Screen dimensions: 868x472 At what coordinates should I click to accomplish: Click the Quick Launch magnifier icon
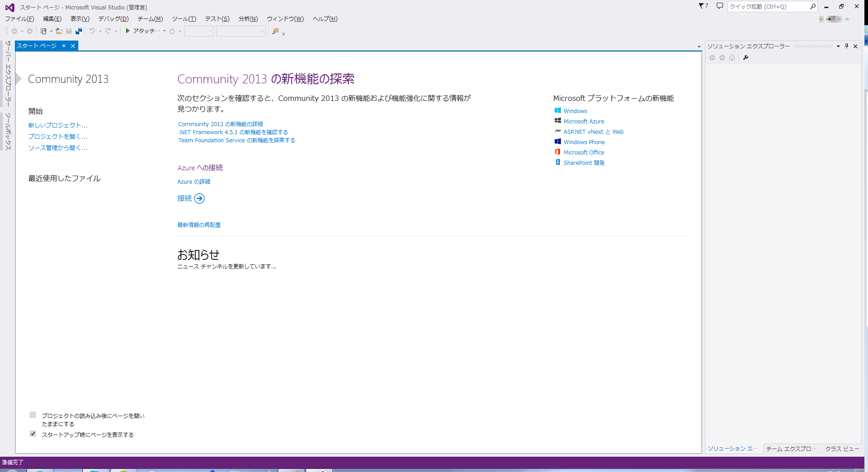(813, 6)
